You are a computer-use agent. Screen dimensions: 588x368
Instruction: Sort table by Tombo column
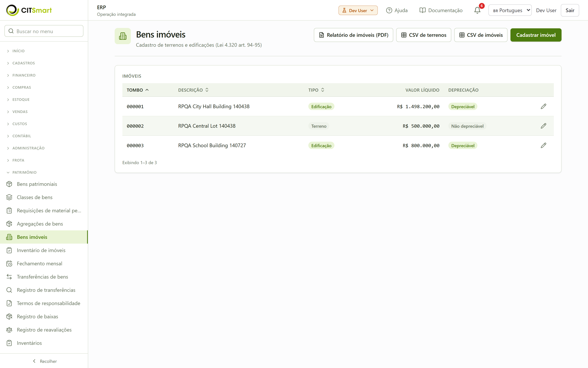click(137, 90)
